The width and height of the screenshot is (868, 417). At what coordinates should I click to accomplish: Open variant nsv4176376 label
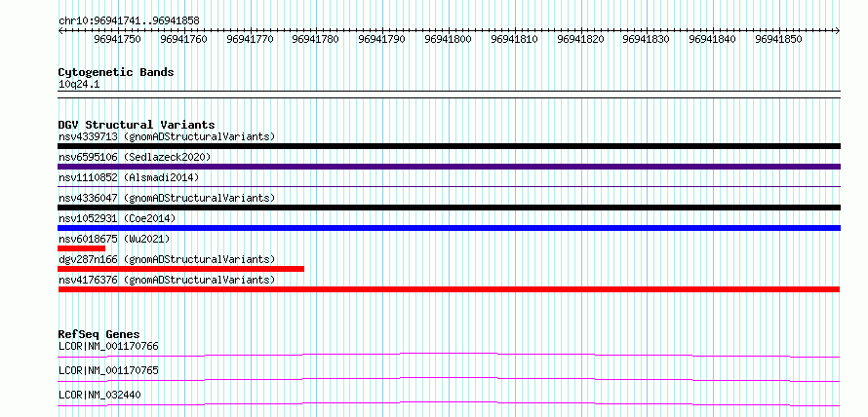point(167,280)
